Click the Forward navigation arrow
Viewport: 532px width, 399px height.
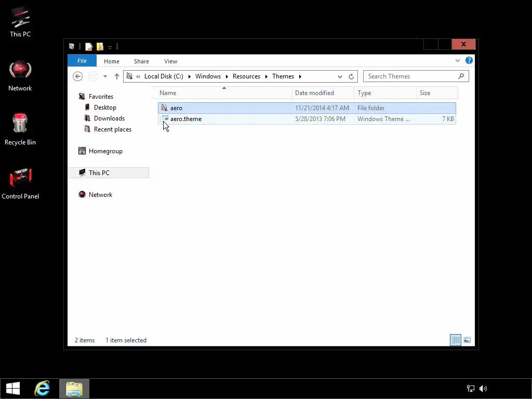coord(92,76)
